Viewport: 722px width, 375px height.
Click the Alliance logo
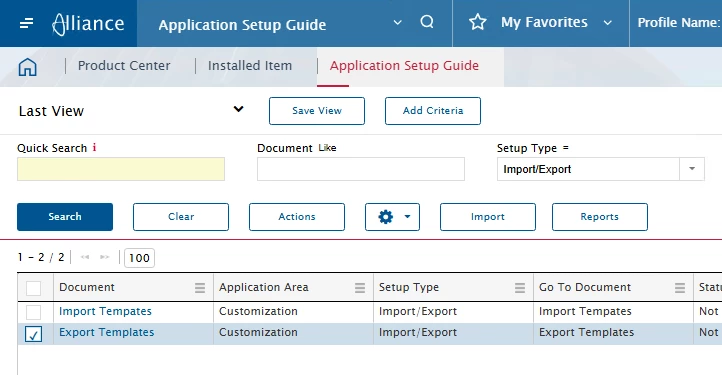[x=88, y=23]
